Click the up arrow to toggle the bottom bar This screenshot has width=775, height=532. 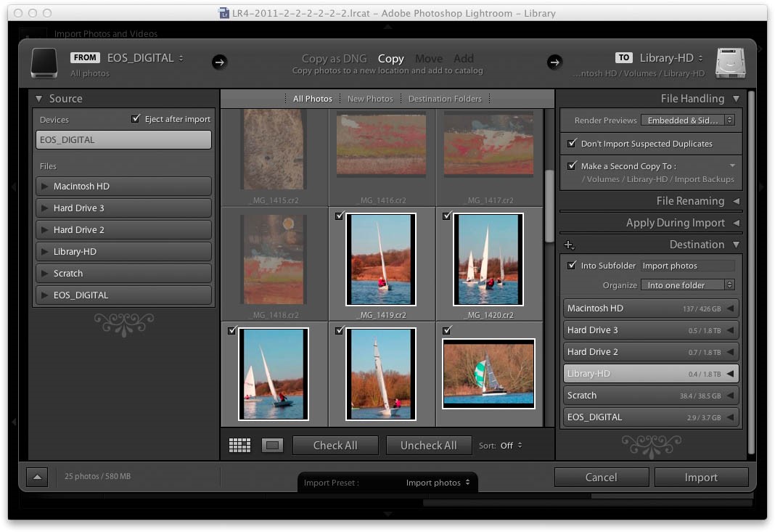coord(37,477)
